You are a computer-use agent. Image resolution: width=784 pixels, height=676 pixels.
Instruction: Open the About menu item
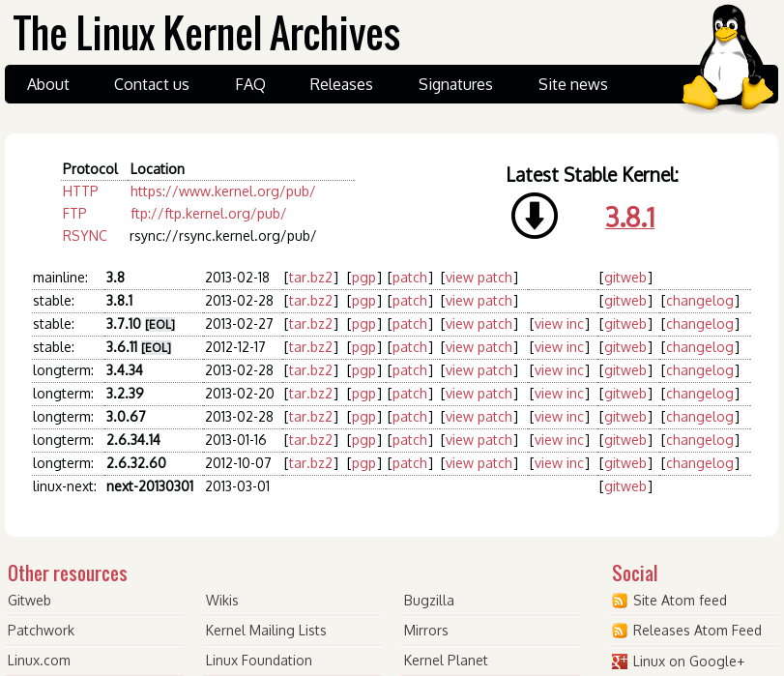pyautogui.click(x=48, y=84)
